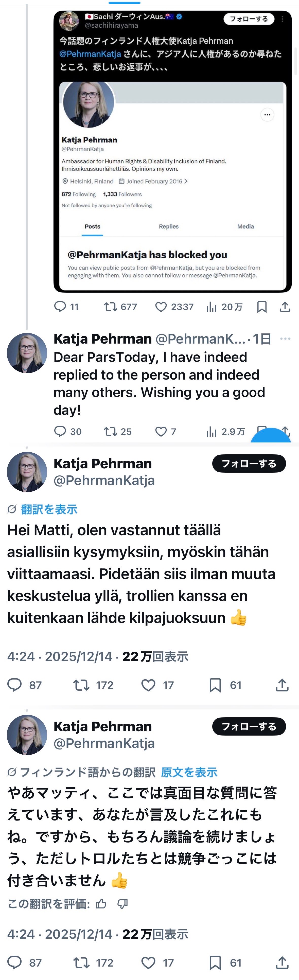Image resolution: width=299 pixels, height=980 pixels.
Task: Like the Dear ParsToday reply
Action: pos(161,431)
